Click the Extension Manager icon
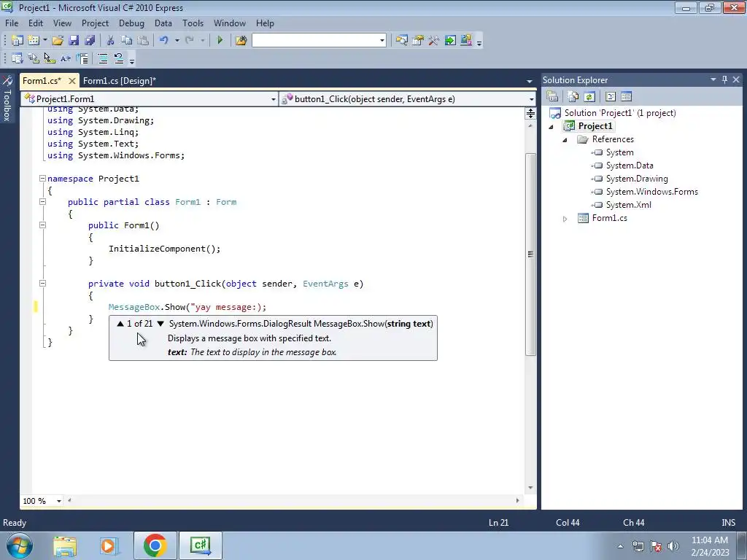747x560 pixels. point(466,41)
